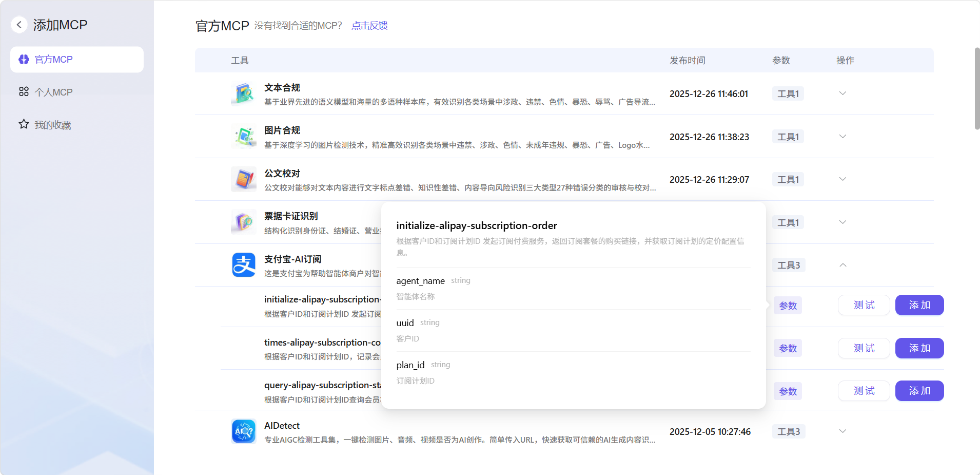Screen dimensions: 980x475
Task: Click publish time 2025-12-26 11:46:01
Action: [x=709, y=94]
